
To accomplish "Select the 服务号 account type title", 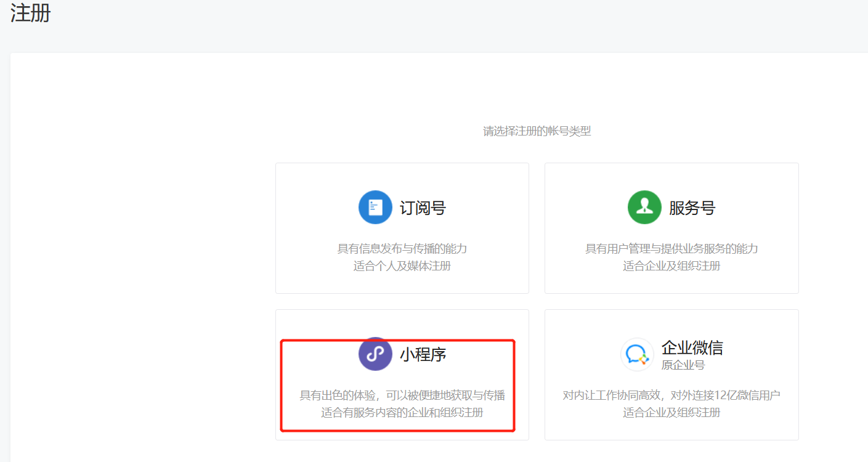I will (x=692, y=208).
